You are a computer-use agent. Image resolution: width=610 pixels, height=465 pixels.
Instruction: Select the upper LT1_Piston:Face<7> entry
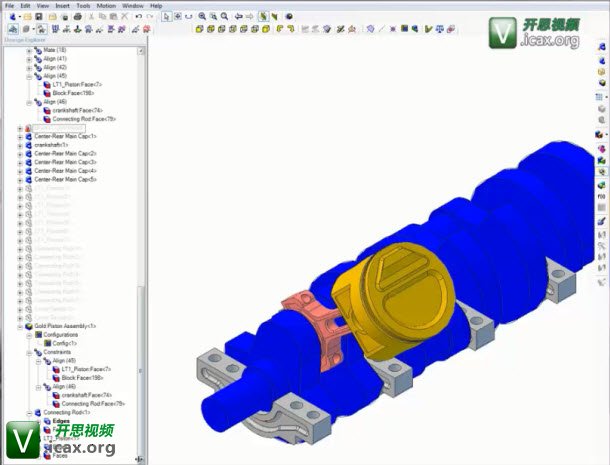tap(77, 84)
